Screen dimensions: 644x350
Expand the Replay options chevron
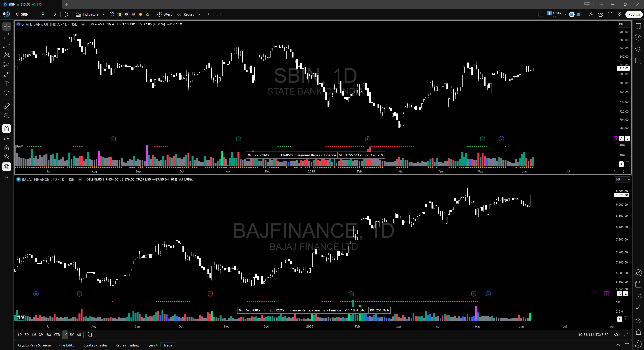pyautogui.click(x=200, y=14)
